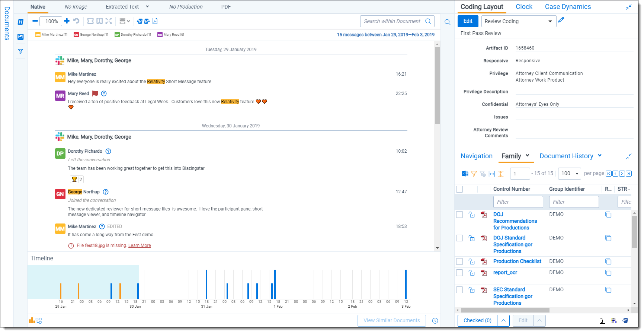Open the 100 per page dropdown
This screenshot has width=644, height=333.
[x=569, y=174]
